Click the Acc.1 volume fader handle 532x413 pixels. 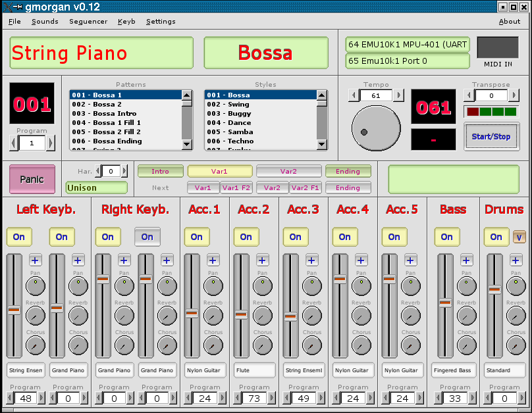click(x=192, y=313)
